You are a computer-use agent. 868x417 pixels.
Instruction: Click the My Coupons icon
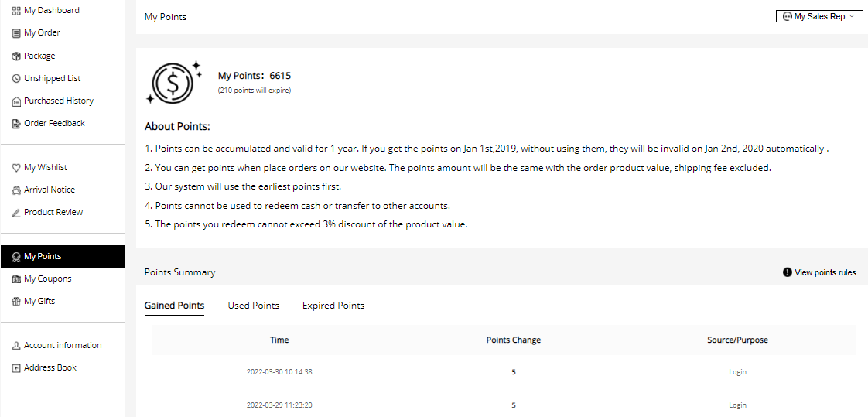(x=16, y=279)
